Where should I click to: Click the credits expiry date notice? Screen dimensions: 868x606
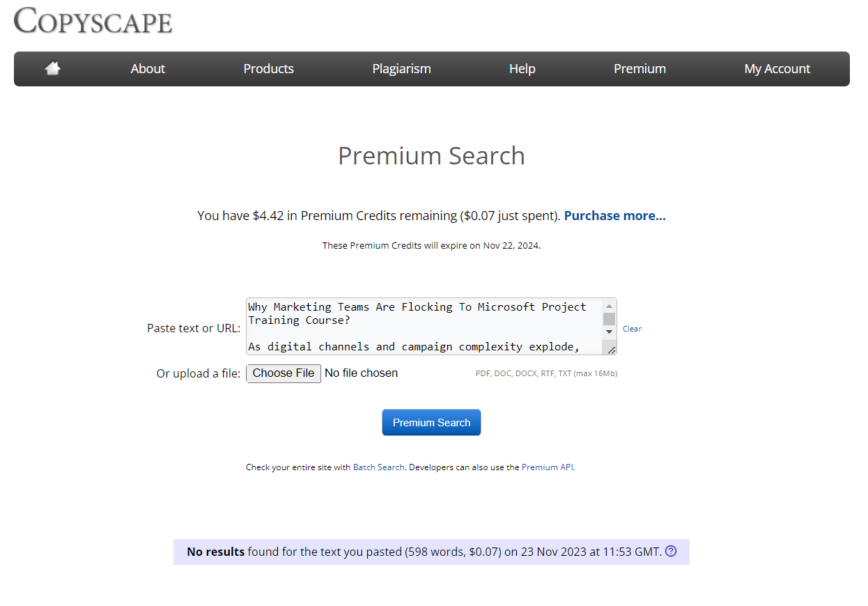point(431,246)
